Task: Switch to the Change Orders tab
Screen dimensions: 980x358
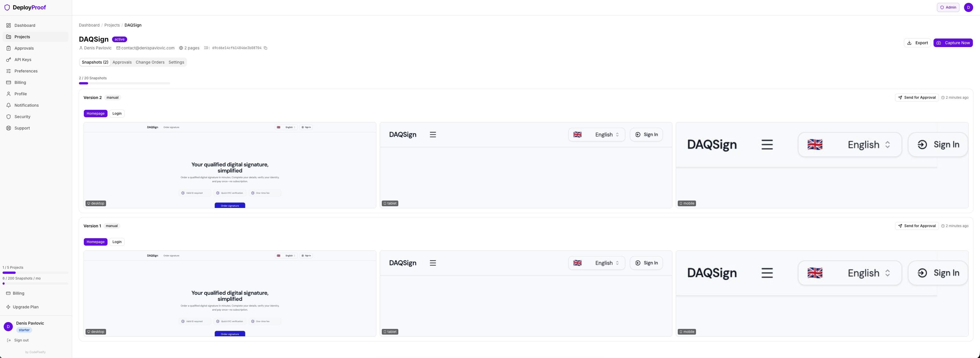Action: [150, 62]
